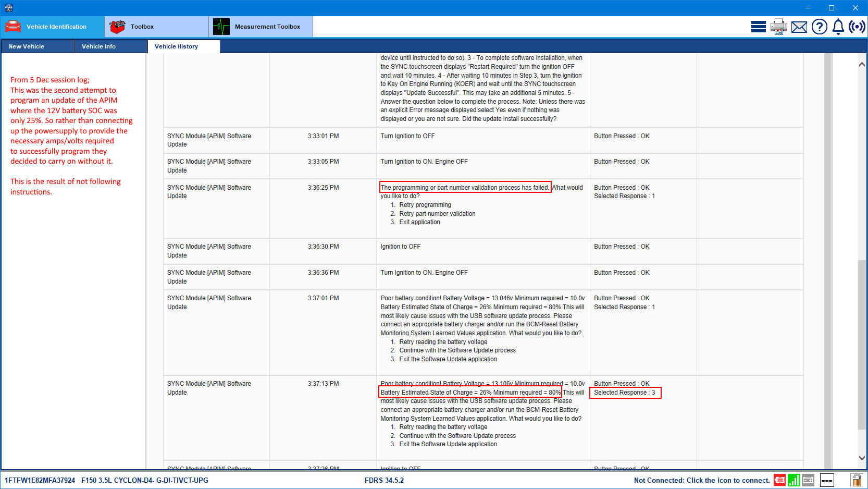Screen dimensions: 868x489
Task: Click the scroll down arrow
Action: pyautogui.click(x=862, y=458)
